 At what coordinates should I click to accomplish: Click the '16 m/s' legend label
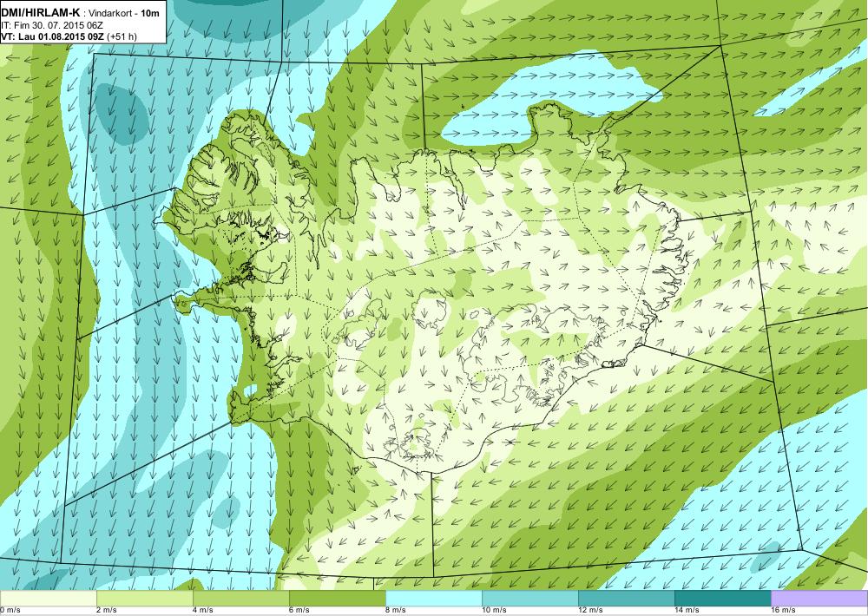click(784, 611)
